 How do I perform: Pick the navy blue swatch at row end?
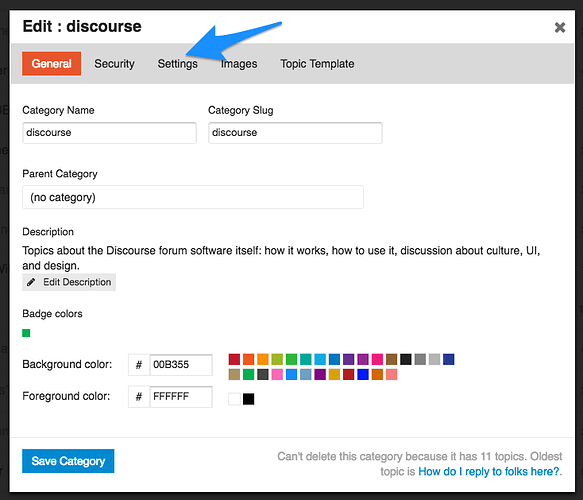tap(448, 359)
